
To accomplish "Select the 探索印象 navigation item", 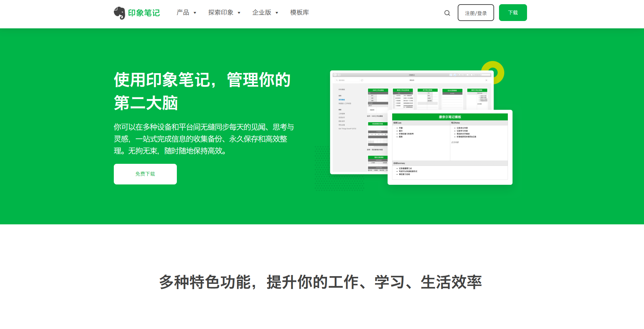I will tap(221, 13).
